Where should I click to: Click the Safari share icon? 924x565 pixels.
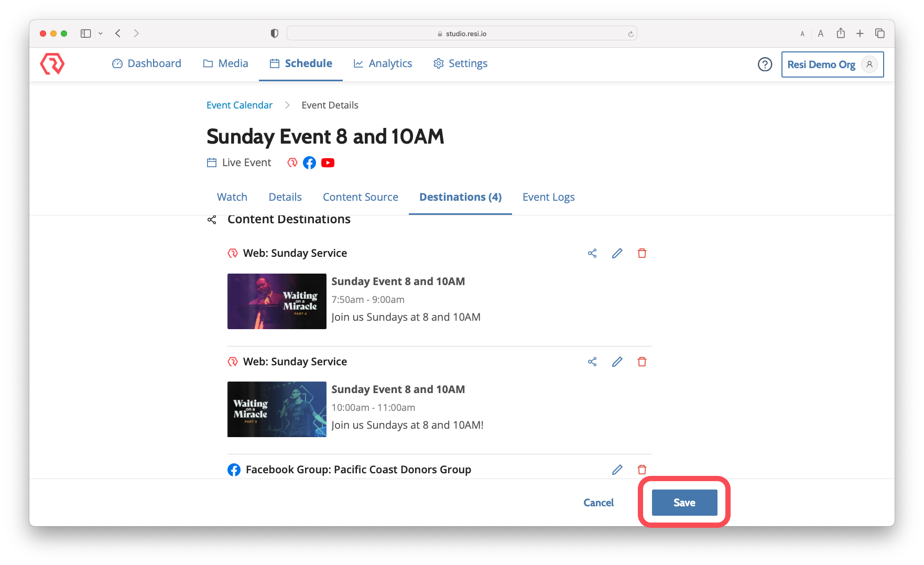(841, 33)
